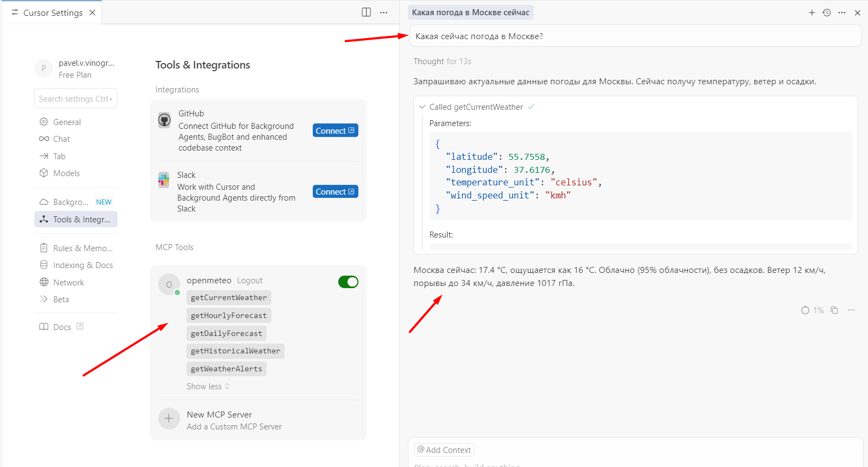Click the "celsius" parameter value

pos(574,182)
